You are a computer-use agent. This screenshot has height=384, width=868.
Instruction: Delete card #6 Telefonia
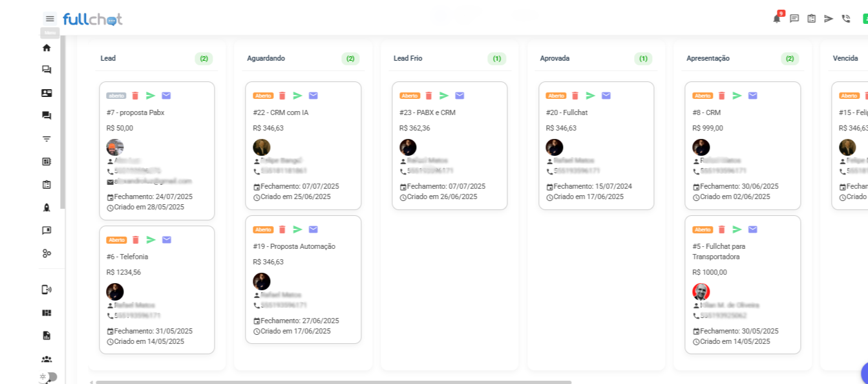136,240
